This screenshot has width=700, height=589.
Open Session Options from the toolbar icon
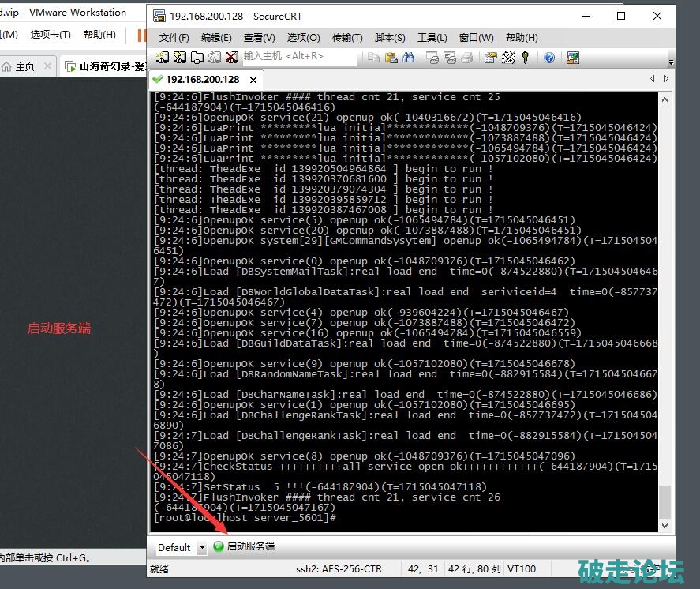(x=490, y=58)
